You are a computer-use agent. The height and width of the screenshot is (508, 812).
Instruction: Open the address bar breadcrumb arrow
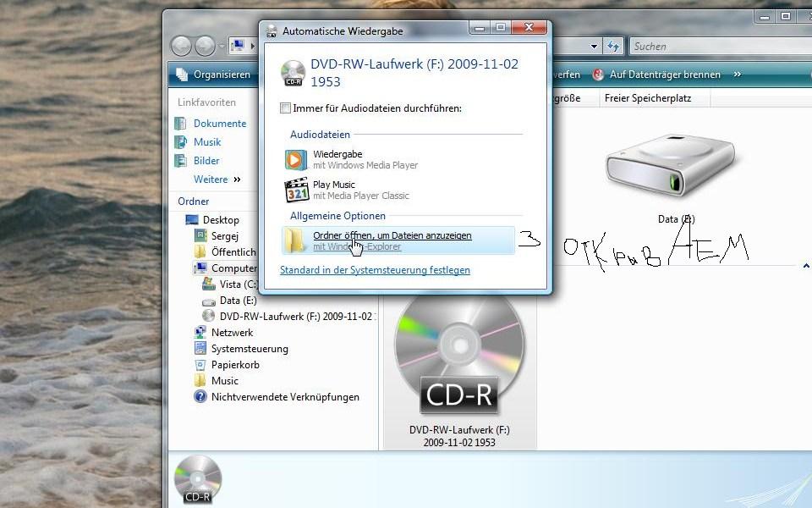[x=252, y=46]
